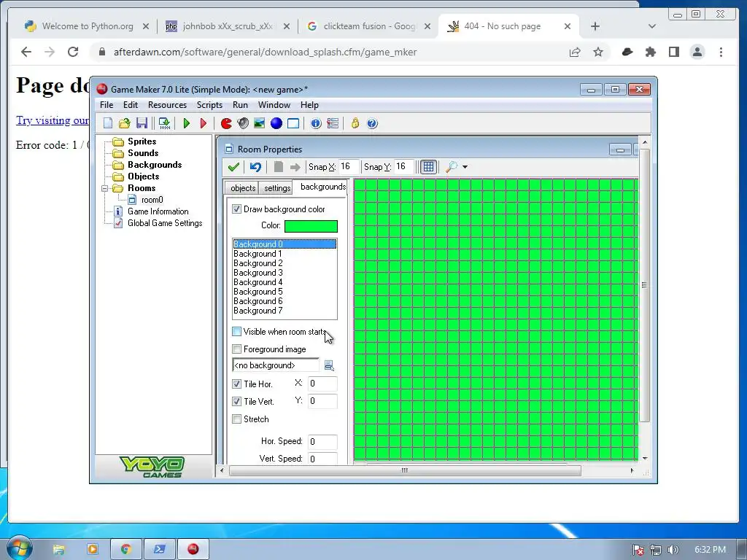Viewport: 747px width, 560px height.
Task: Open the Help menu
Action: 309,105
